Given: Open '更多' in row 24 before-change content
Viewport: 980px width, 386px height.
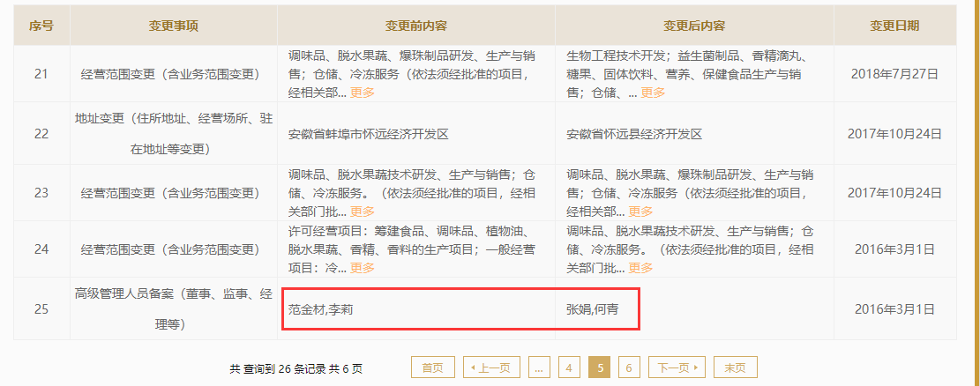Looking at the screenshot, I should (362, 268).
